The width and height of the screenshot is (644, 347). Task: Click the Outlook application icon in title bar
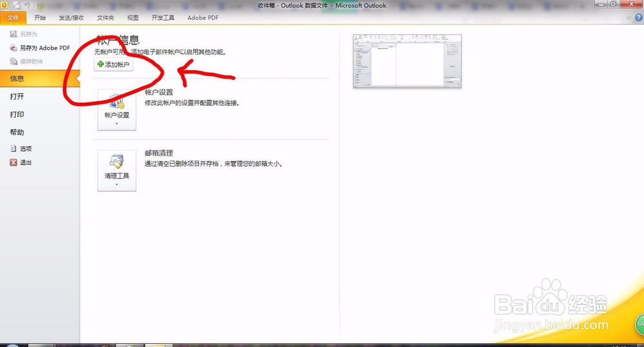[5, 5]
